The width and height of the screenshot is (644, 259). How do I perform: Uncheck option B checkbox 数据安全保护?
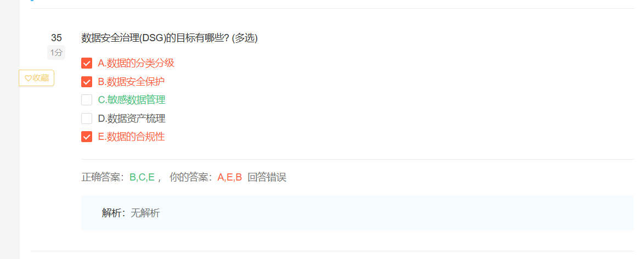[x=87, y=82]
